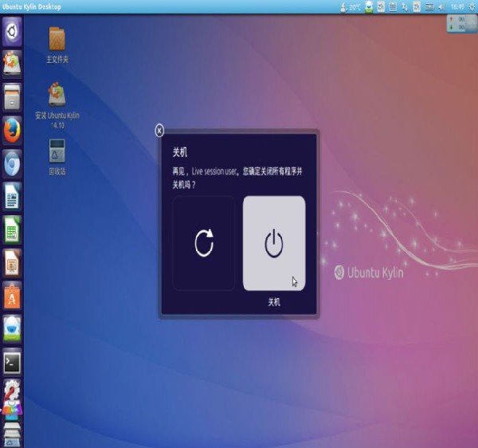The height and width of the screenshot is (448, 478).
Task: Open LibreOffice Calc from the launcher
Action: click(x=12, y=229)
